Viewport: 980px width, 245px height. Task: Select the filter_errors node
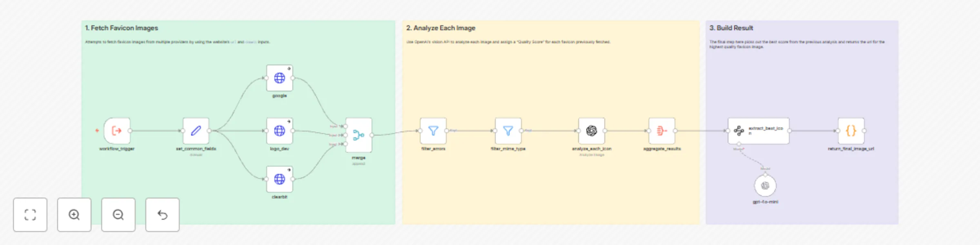click(433, 131)
